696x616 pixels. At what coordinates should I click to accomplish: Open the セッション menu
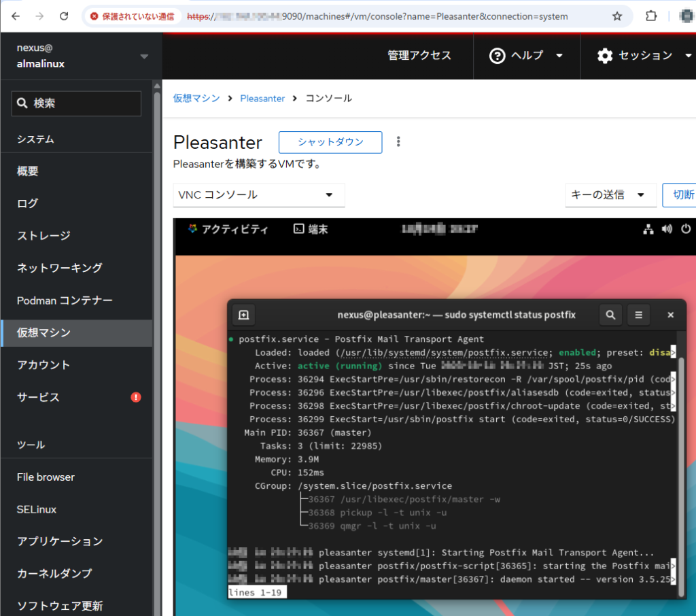click(x=644, y=56)
